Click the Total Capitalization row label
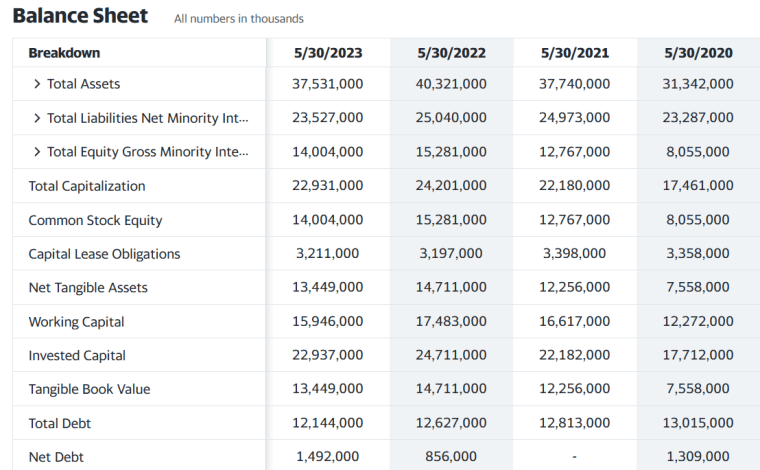Screen dimensions: 760x470 [x=87, y=186]
